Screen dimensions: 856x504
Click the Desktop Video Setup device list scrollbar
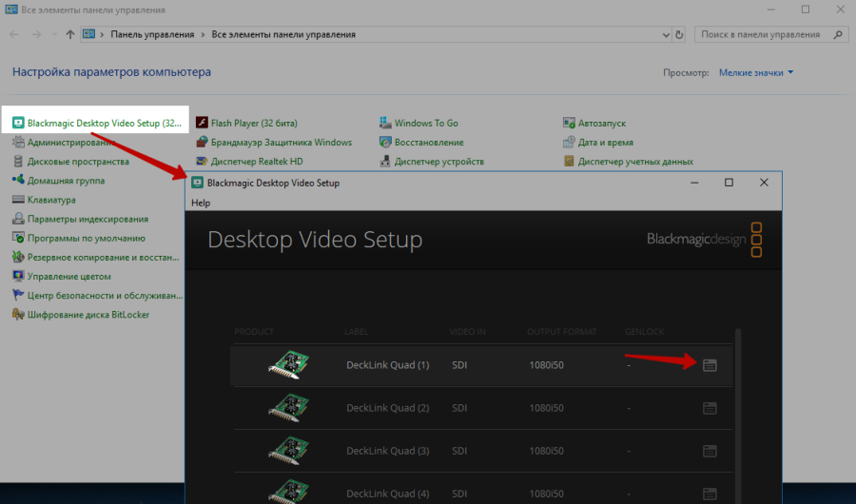[739, 415]
